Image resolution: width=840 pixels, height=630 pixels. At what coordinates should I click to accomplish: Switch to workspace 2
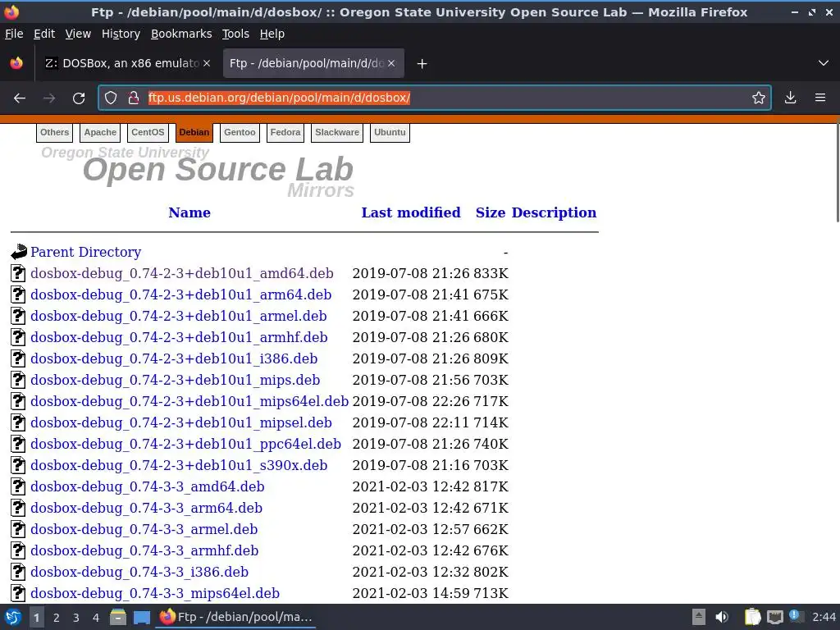click(57, 618)
